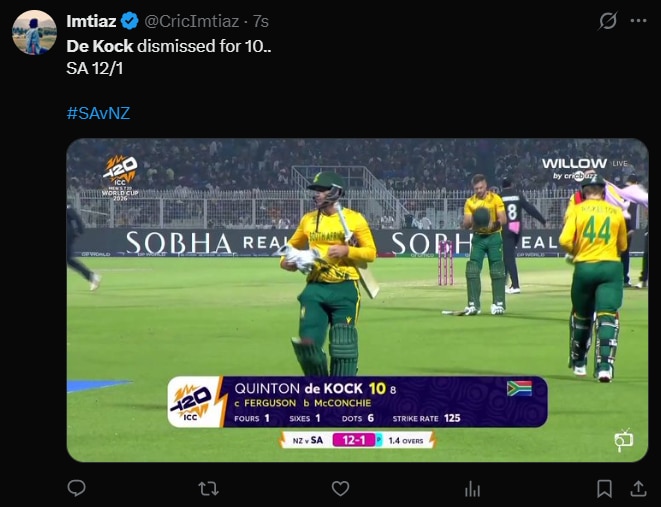The width and height of the screenshot is (661, 507).
Task: Open Imtiaz's profile avatar picture
Action: point(34,33)
